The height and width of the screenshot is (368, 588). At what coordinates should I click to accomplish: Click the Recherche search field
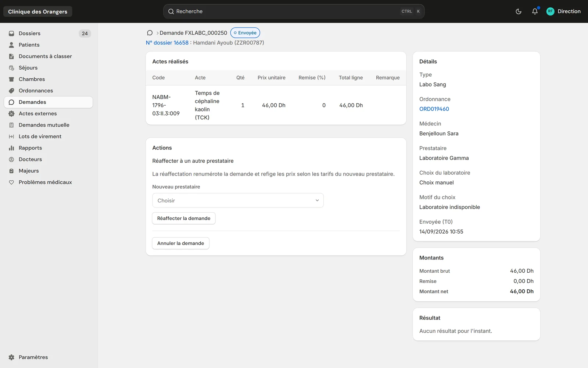[x=294, y=11]
